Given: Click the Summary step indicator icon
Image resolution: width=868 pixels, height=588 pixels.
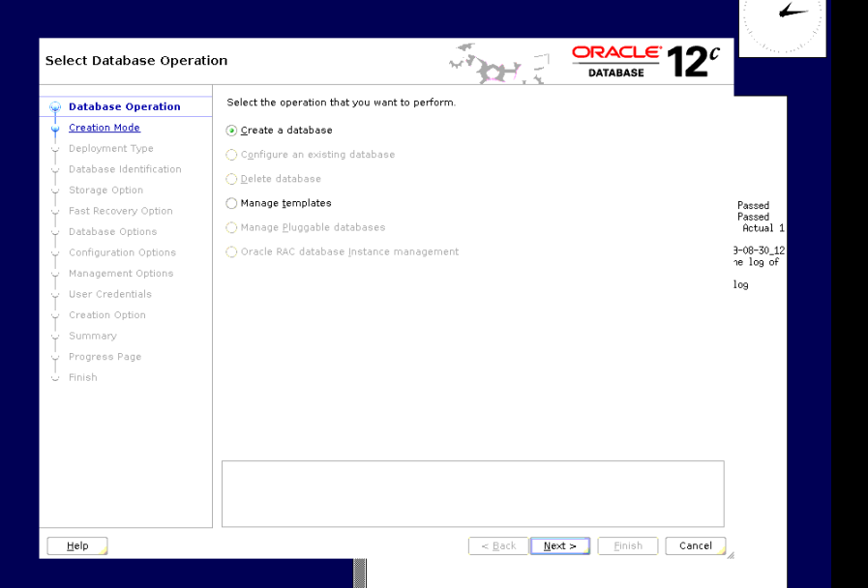Looking at the screenshot, I should [x=56, y=336].
